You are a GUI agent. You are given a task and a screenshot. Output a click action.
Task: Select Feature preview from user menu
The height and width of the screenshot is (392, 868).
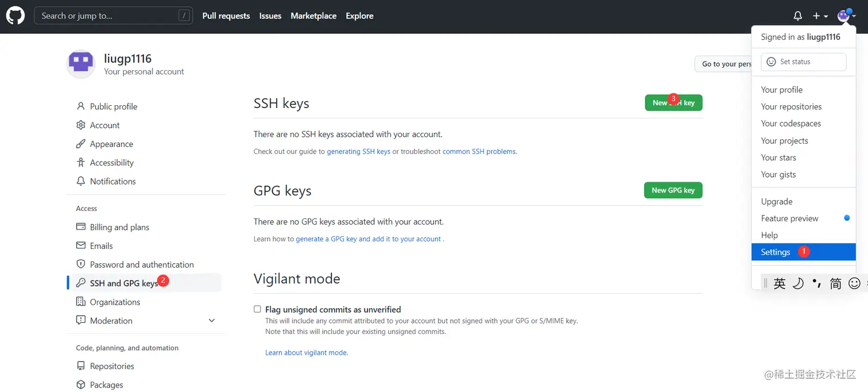point(804,218)
